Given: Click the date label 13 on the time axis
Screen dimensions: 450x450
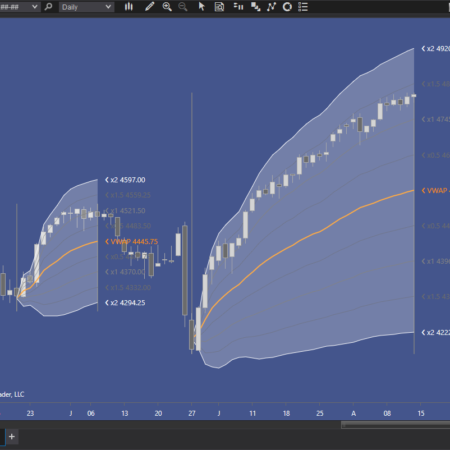Looking at the screenshot, I should (125, 413).
